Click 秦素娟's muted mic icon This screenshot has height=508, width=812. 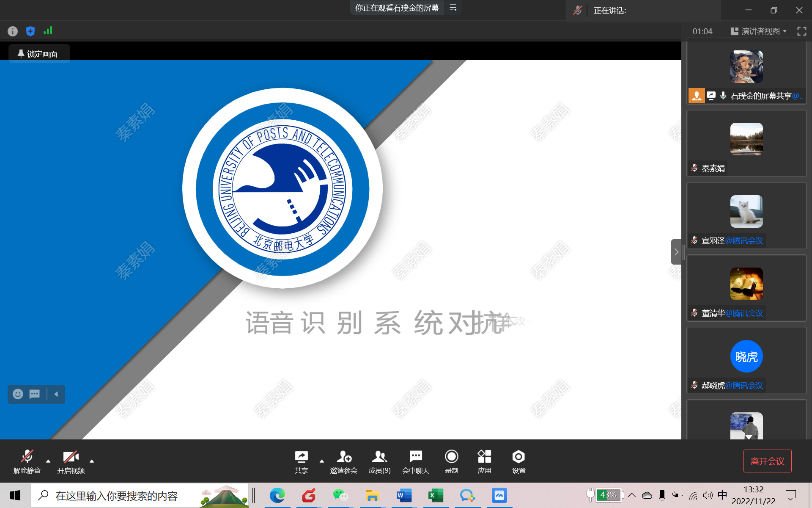pyautogui.click(x=694, y=168)
